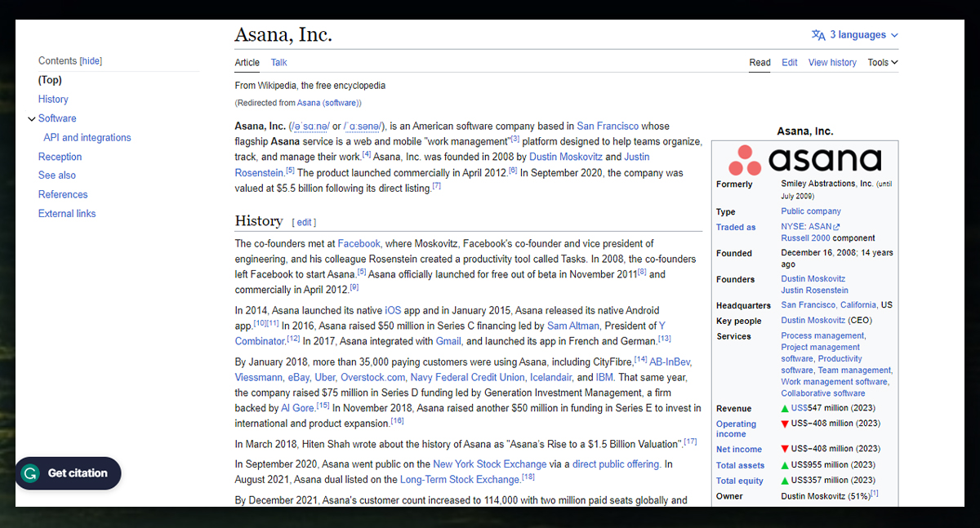
Task: Open the Uber link
Action: tap(325, 378)
